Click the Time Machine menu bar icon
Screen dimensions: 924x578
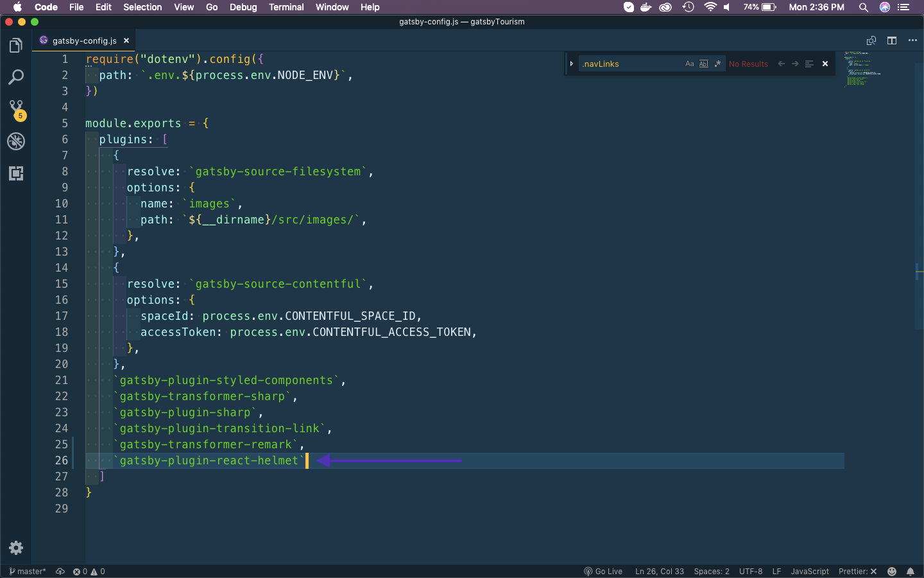688,7
